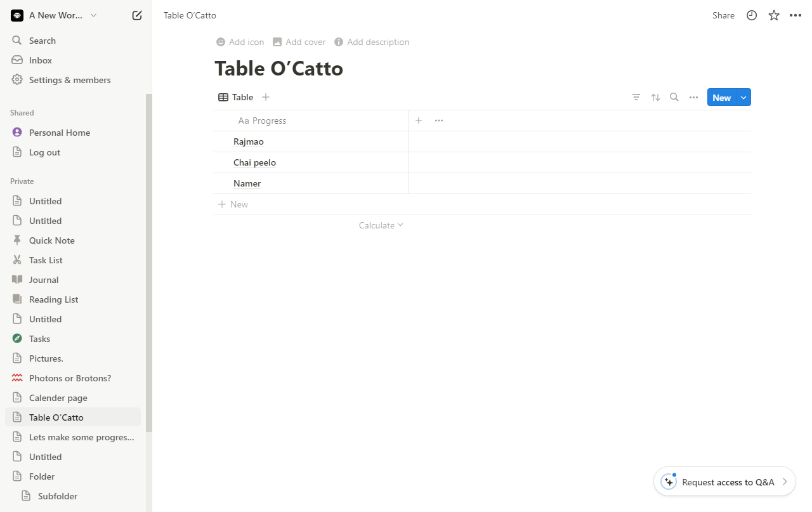The image size is (812, 512).
Task: Open the Folder page
Action: tap(73, 476)
